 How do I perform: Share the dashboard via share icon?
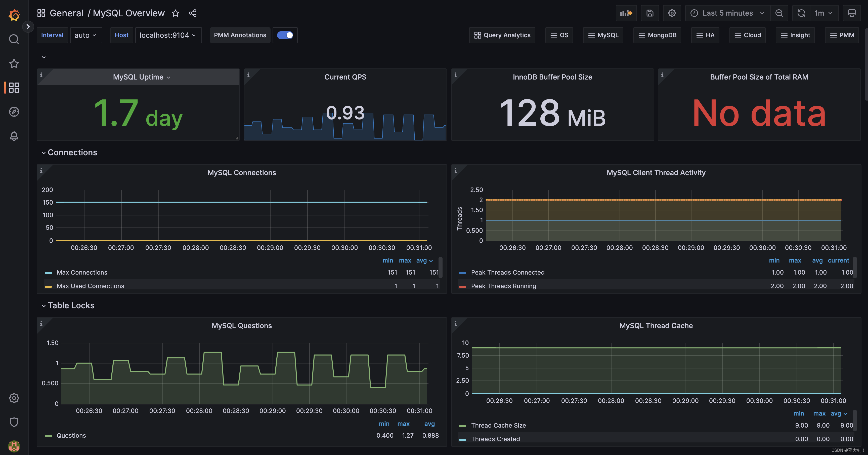192,13
